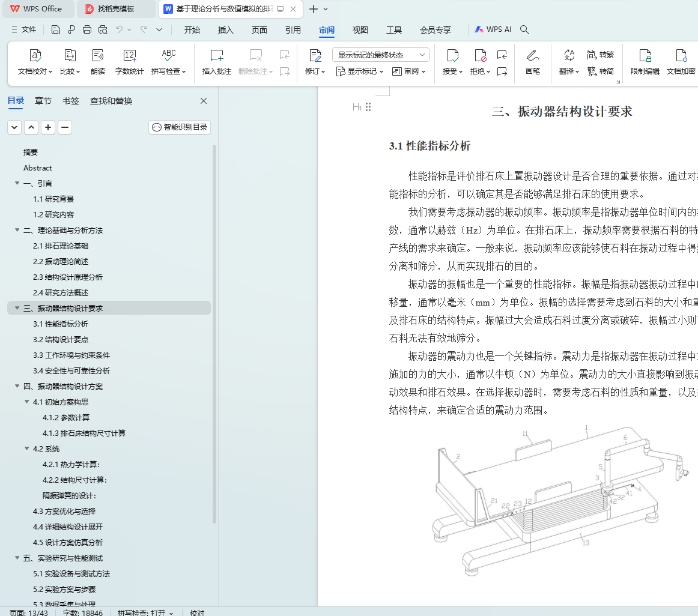The width and height of the screenshot is (698, 616).
Task: Convert text with 转繁 button
Action: pos(601,55)
